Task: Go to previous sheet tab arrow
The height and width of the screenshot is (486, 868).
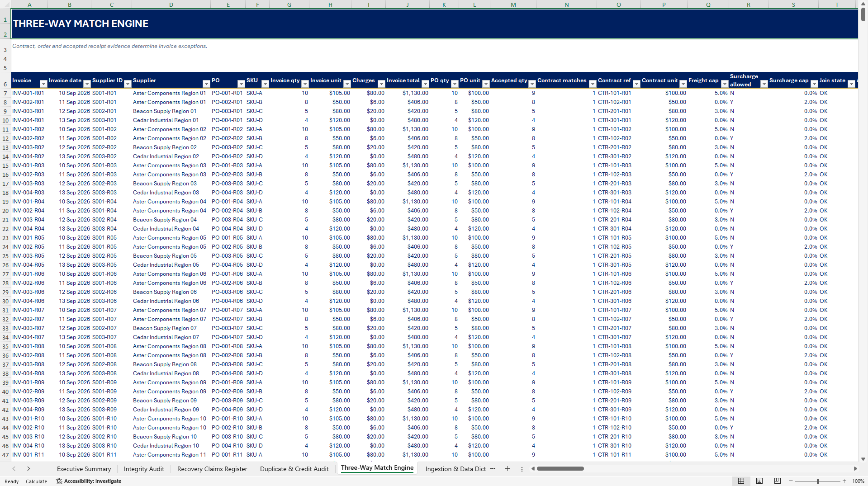Action: tap(14, 469)
